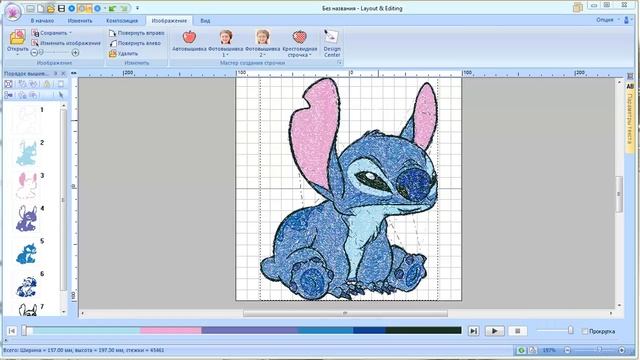Image resolution: width=640 pixels, height=360 pixels.
Task: Click the canvas horizontal scrollbar thumb
Action: (x=345, y=313)
